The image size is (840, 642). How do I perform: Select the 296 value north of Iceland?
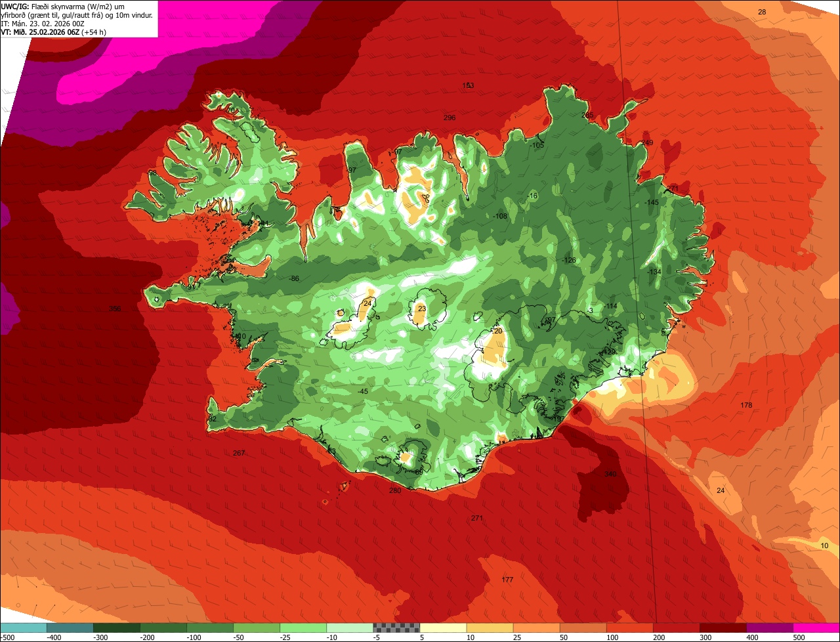pyautogui.click(x=450, y=118)
